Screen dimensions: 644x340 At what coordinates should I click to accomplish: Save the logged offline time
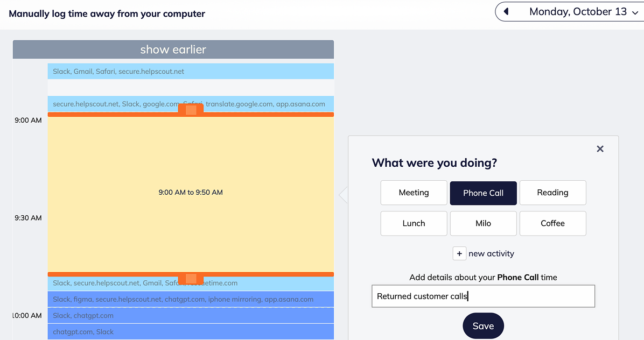pyautogui.click(x=483, y=326)
